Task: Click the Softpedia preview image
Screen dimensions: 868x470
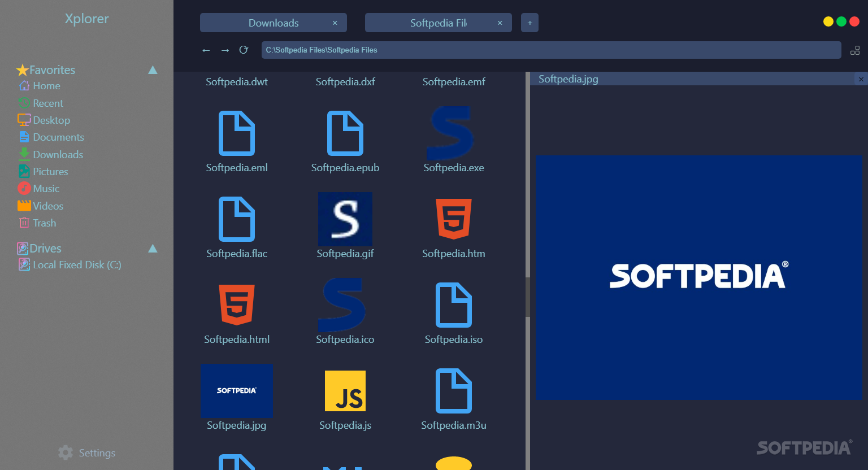Action: pyautogui.click(x=699, y=277)
